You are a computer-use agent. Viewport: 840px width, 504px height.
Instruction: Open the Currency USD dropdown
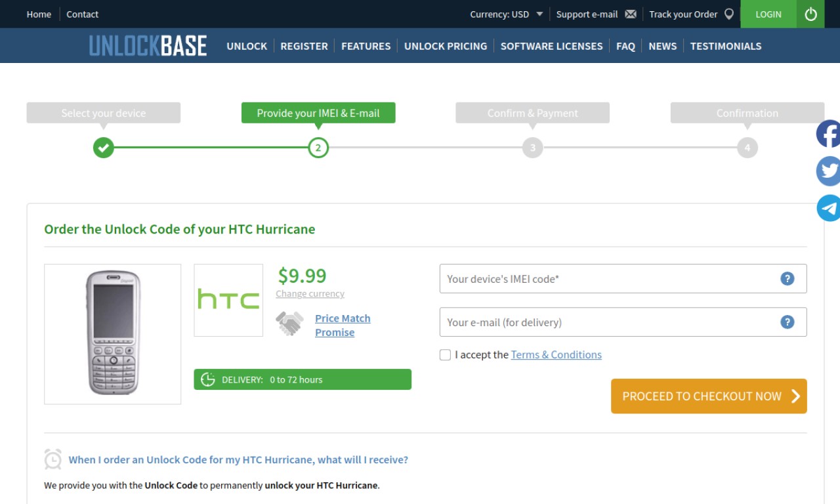507,14
